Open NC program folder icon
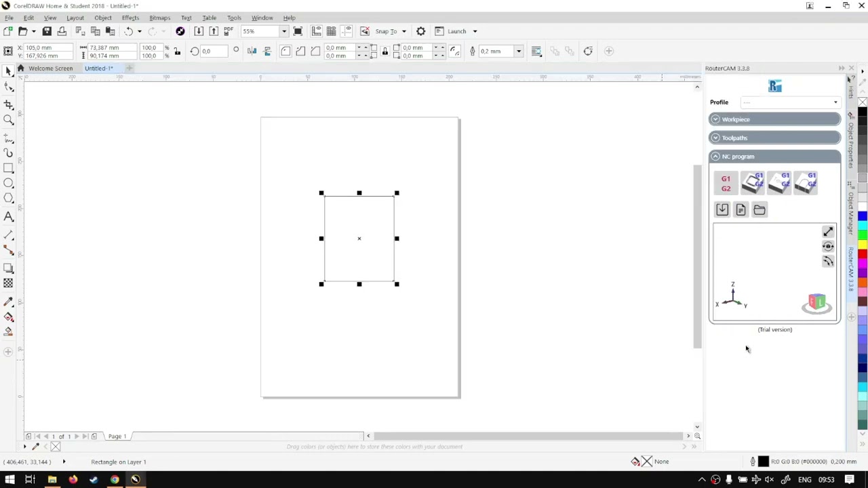The width and height of the screenshot is (868, 488). pyautogui.click(x=759, y=210)
